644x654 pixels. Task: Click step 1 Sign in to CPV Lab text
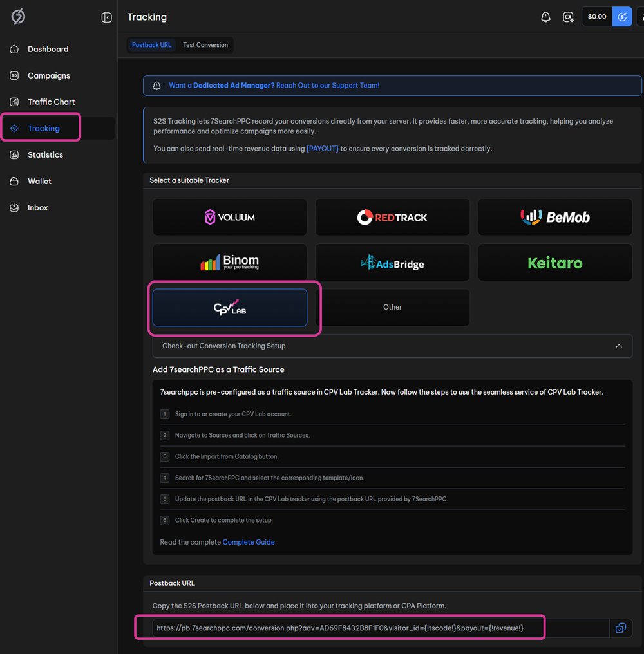[233, 414]
